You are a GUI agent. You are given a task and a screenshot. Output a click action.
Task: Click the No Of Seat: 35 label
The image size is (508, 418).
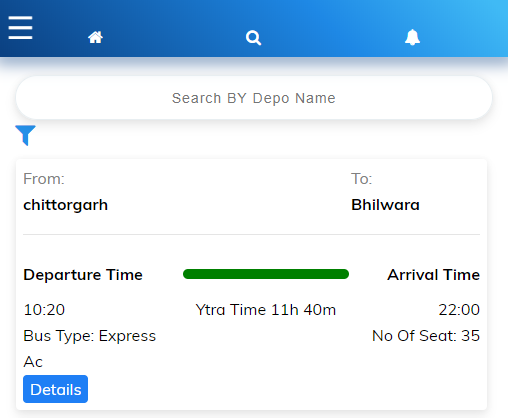pyautogui.click(x=426, y=336)
